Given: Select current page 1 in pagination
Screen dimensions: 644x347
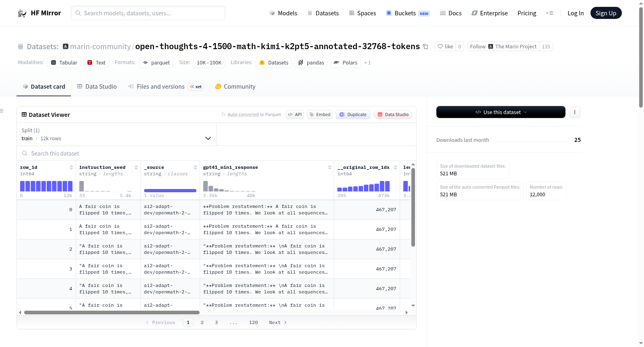Looking at the screenshot, I should coord(188,322).
